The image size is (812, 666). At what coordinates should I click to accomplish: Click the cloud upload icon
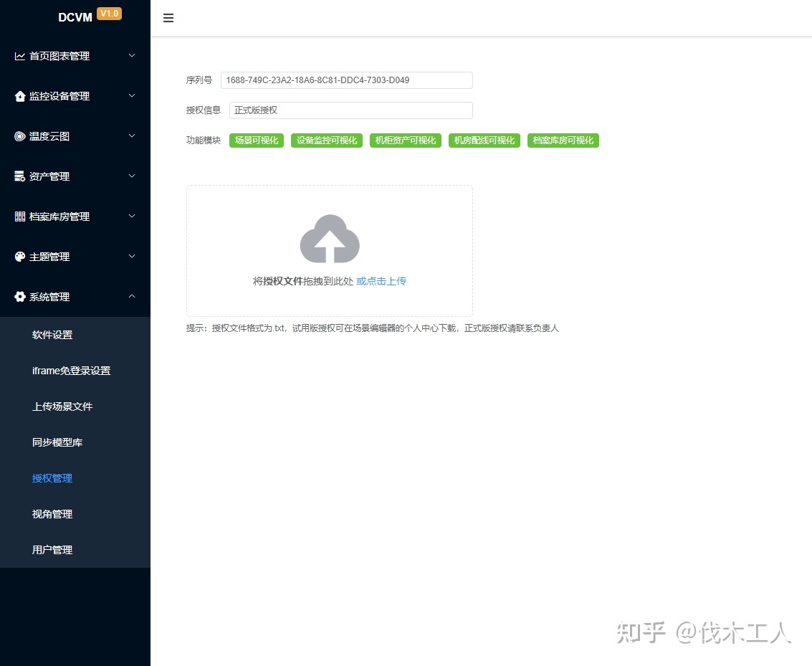click(330, 239)
